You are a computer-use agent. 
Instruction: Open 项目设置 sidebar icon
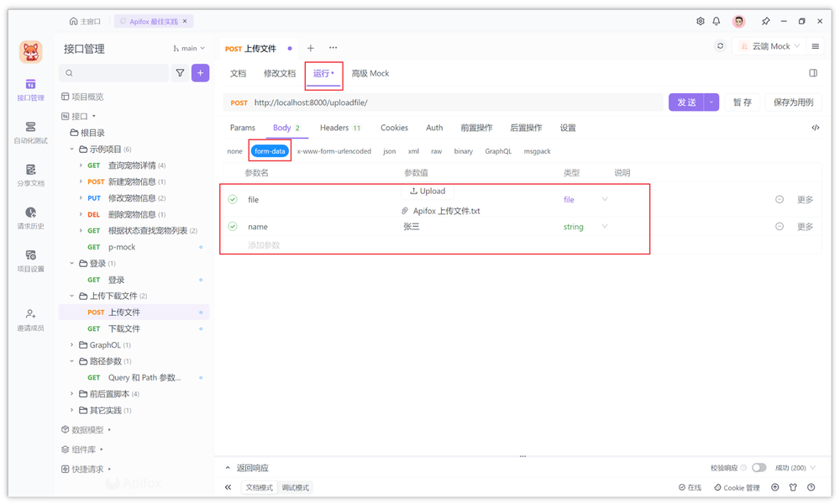(30, 260)
